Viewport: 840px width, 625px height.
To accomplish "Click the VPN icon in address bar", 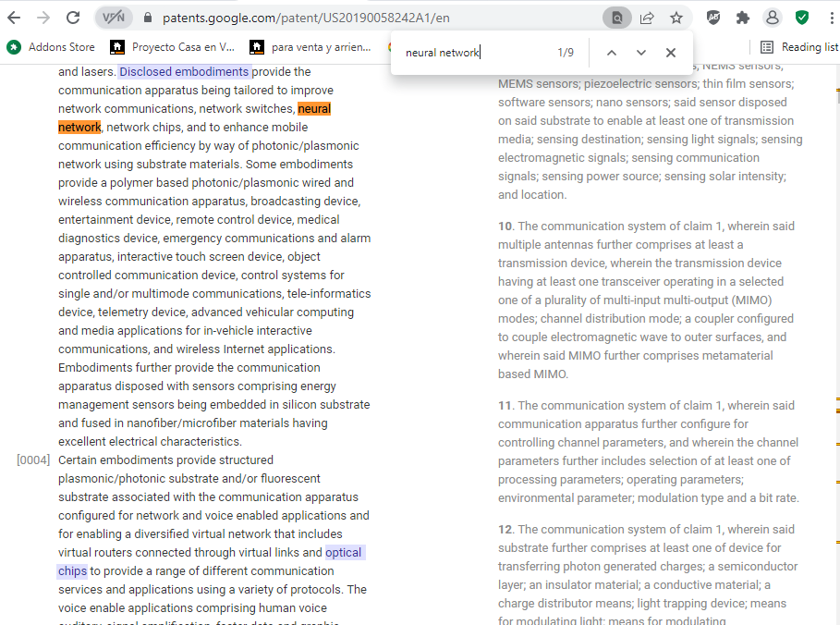I will [x=114, y=18].
